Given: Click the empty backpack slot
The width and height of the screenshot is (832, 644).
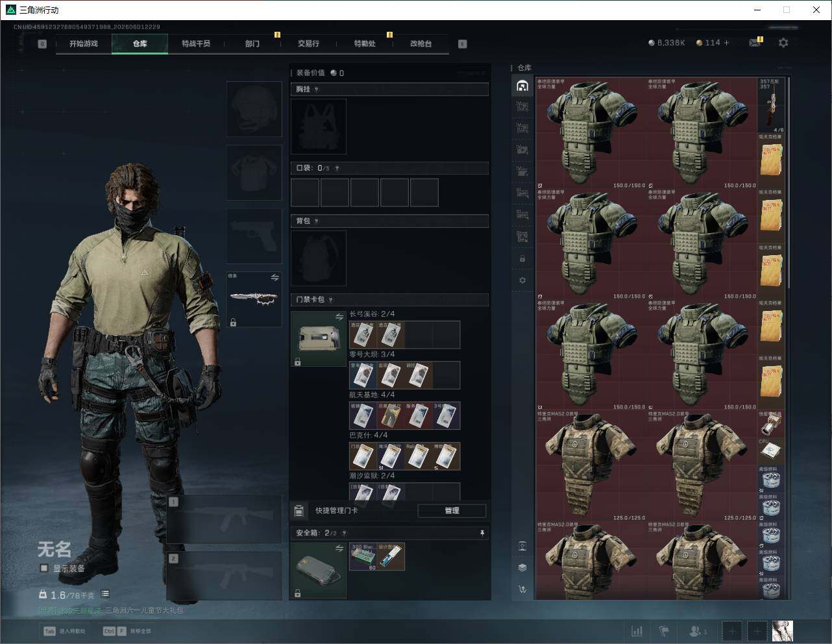Looking at the screenshot, I should click(319, 258).
